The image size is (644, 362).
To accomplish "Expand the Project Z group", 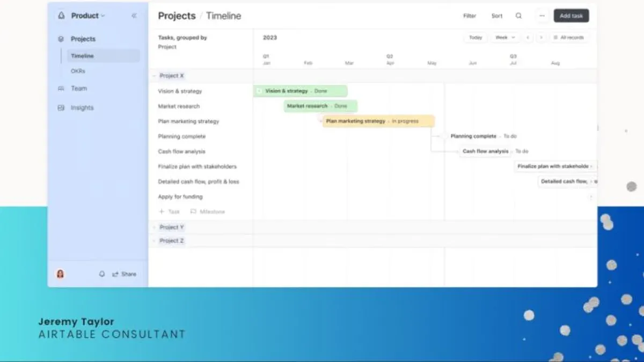I will pos(153,241).
